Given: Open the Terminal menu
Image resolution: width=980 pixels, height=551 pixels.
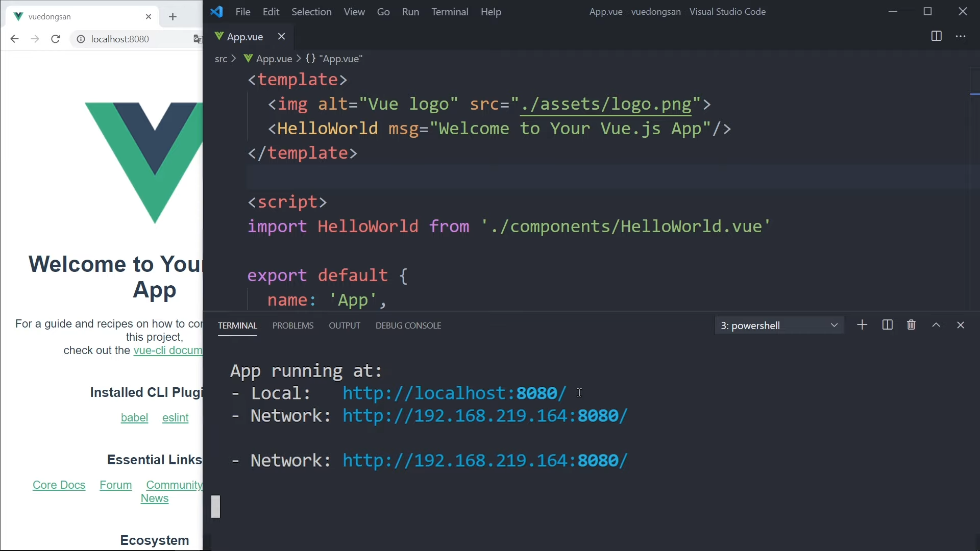Looking at the screenshot, I should click(x=449, y=12).
